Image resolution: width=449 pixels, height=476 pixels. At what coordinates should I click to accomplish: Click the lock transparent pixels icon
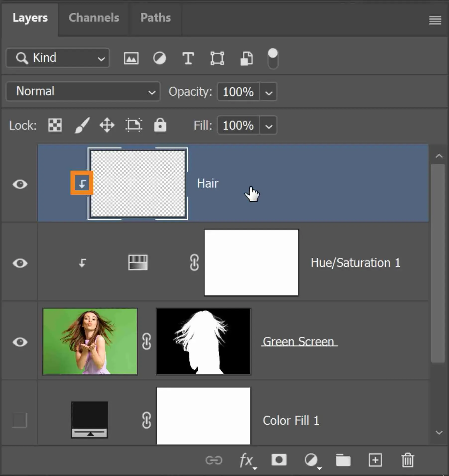(55, 125)
